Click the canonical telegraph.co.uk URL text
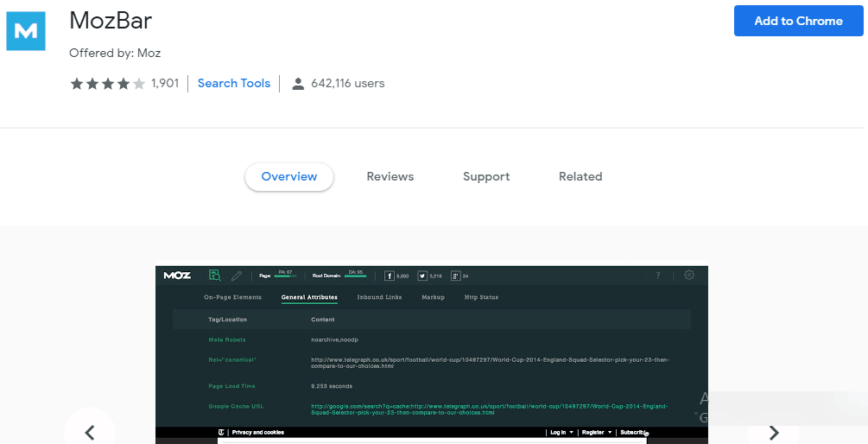Screen dimensions: 868x444 point(490,363)
